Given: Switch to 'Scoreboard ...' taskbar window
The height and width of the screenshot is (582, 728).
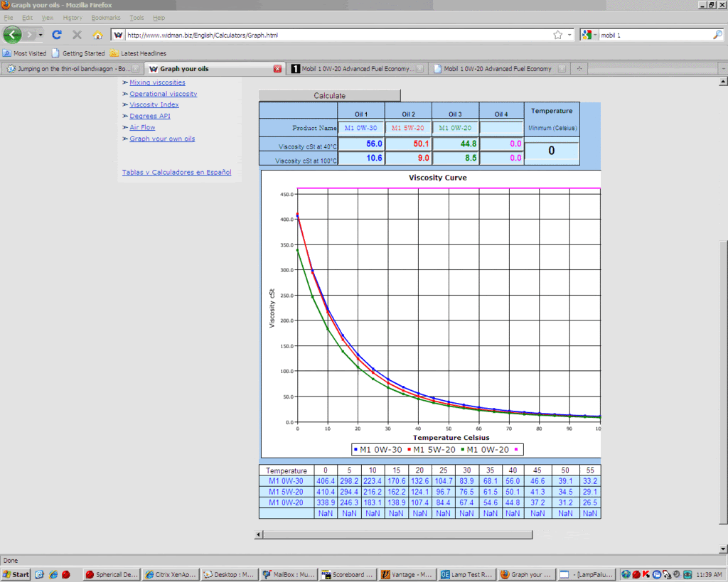Looking at the screenshot, I should (x=348, y=575).
